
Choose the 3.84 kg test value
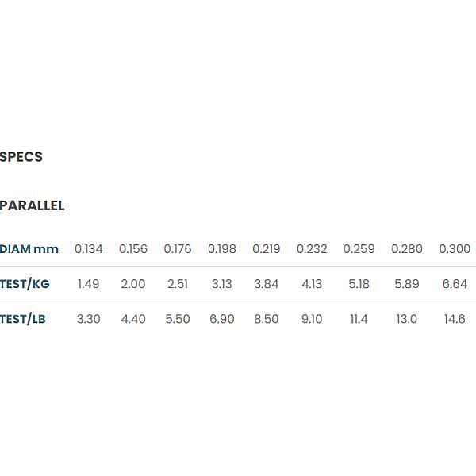(x=267, y=284)
